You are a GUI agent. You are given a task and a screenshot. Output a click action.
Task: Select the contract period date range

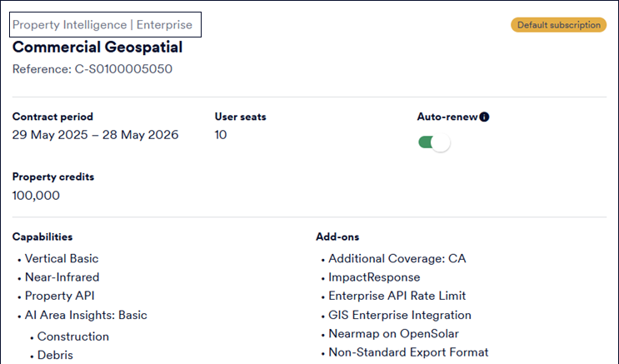95,135
